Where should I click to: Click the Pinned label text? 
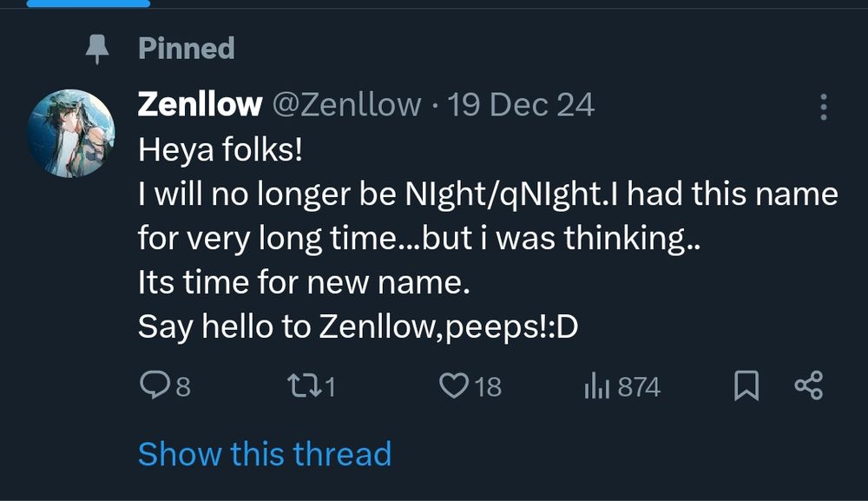coord(187,49)
